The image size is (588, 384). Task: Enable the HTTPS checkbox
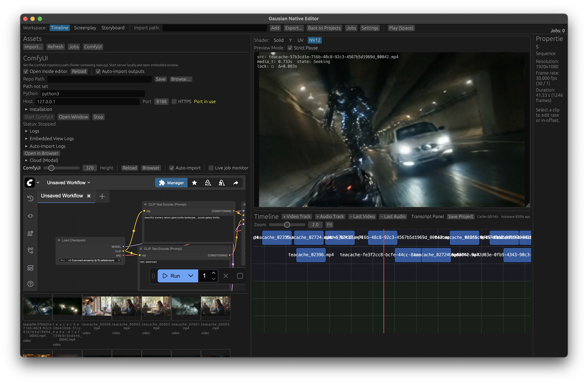tap(174, 101)
